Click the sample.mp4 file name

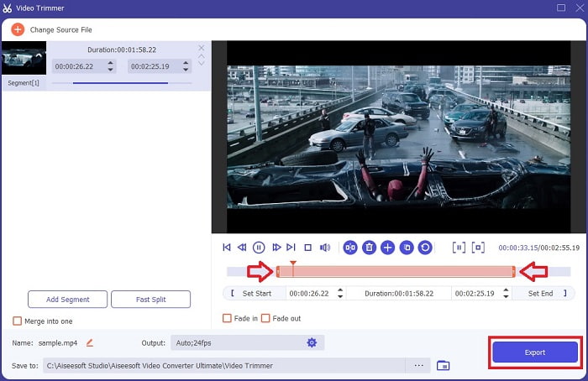point(58,342)
